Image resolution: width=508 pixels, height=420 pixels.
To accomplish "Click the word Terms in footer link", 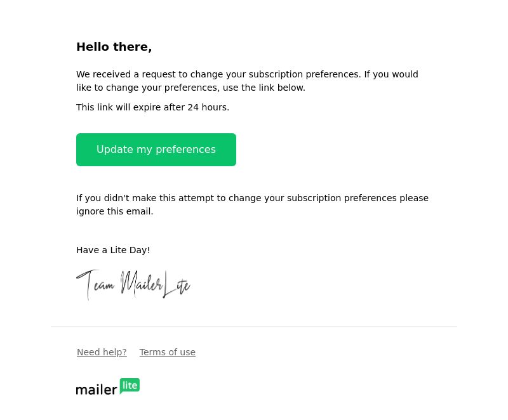I will tap(150, 352).
